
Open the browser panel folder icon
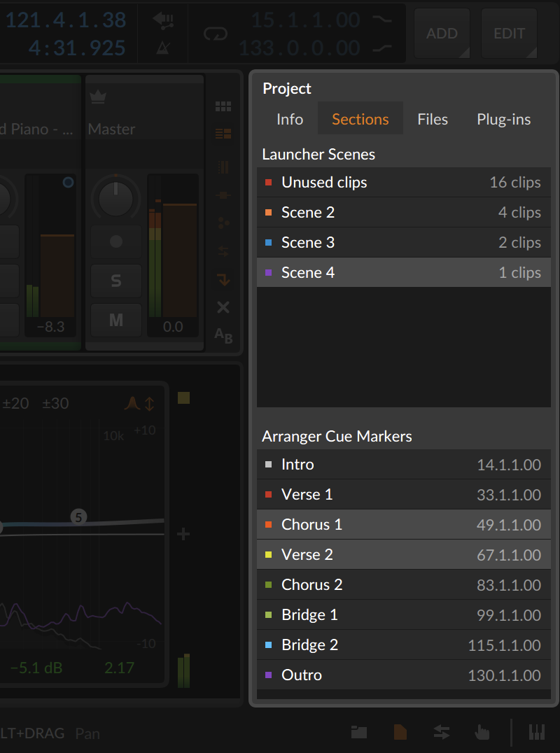pyautogui.click(x=359, y=732)
